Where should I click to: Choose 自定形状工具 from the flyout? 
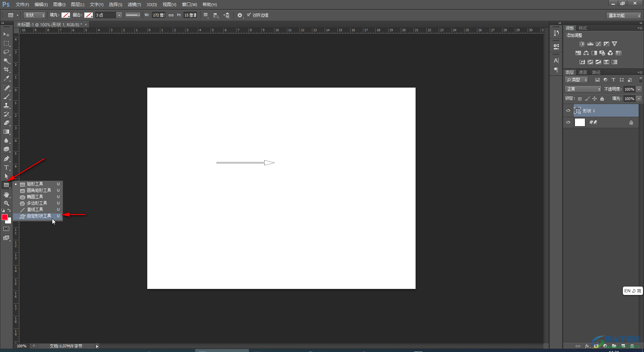point(38,216)
